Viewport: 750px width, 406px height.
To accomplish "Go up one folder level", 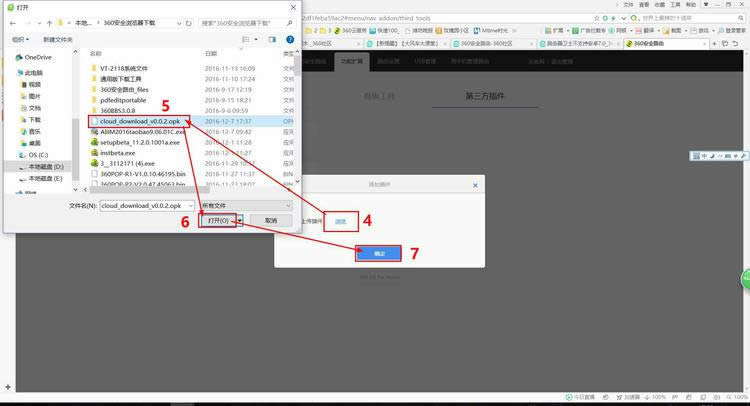I will [x=49, y=23].
